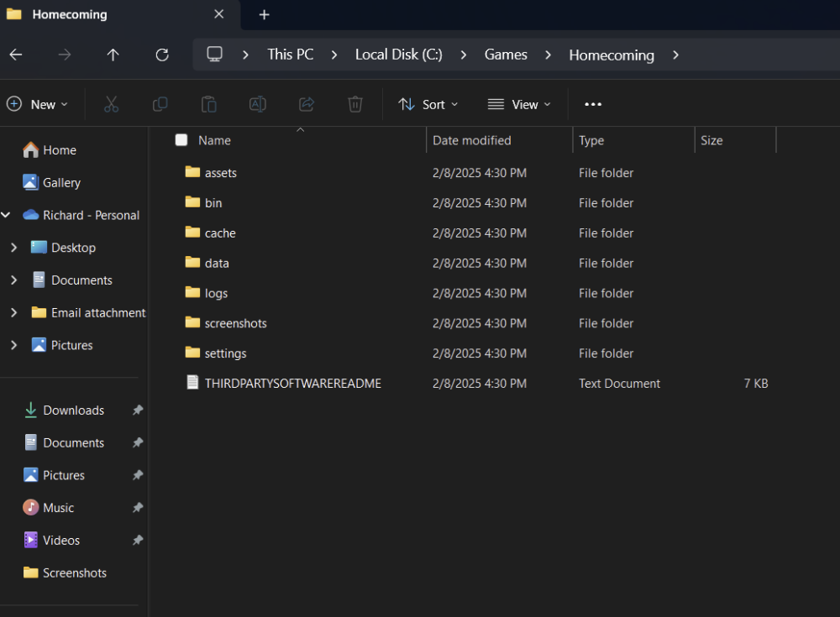Navigate to Games via the breadcrumb

(506, 55)
